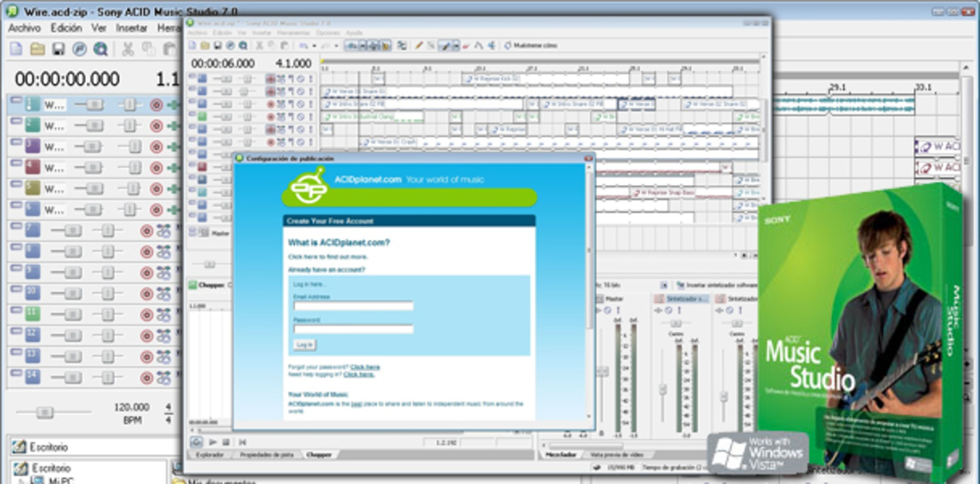980x484 pixels.
Task: Arm track 1 for record in back window
Action: [157, 105]
